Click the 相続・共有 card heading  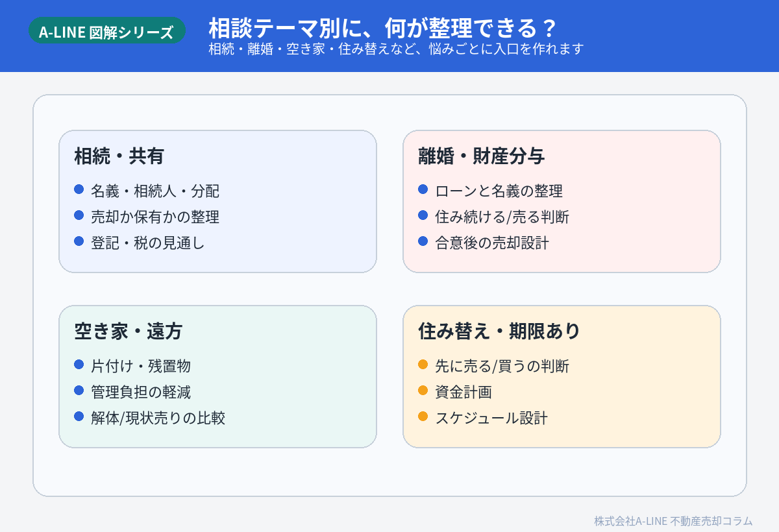coord(119,156)
